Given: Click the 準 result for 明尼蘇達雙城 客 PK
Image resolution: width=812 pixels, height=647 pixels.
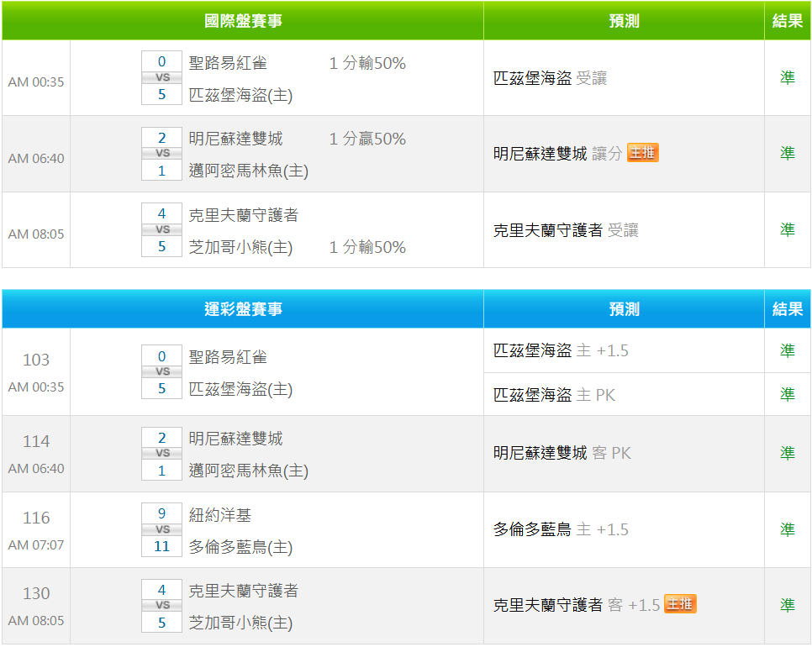Looking at the screenshot, I should point(787,453).
